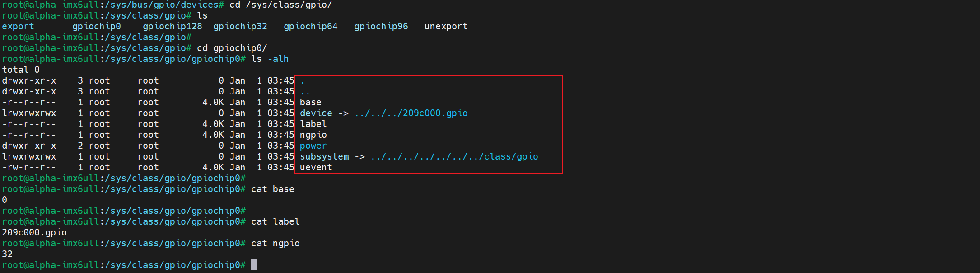Click the power directory name

tap(313, 146)
